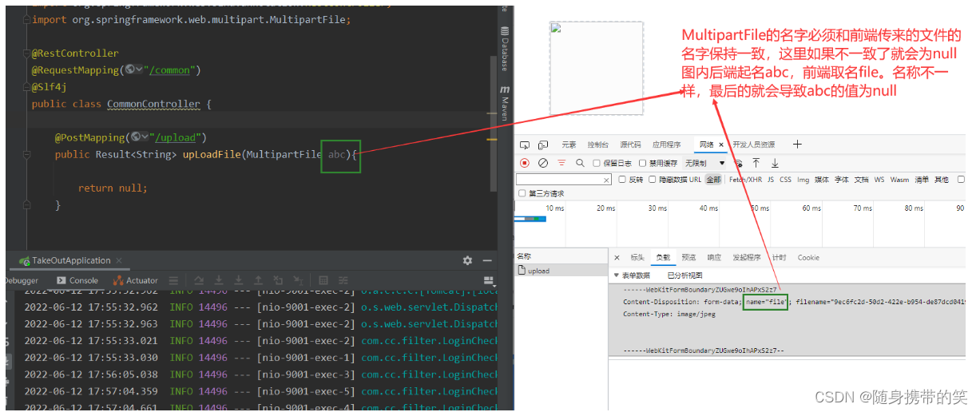The width and height of the screenshot is (980, 412).
Task: Open the inspect element picker
Action: point(525,145)
